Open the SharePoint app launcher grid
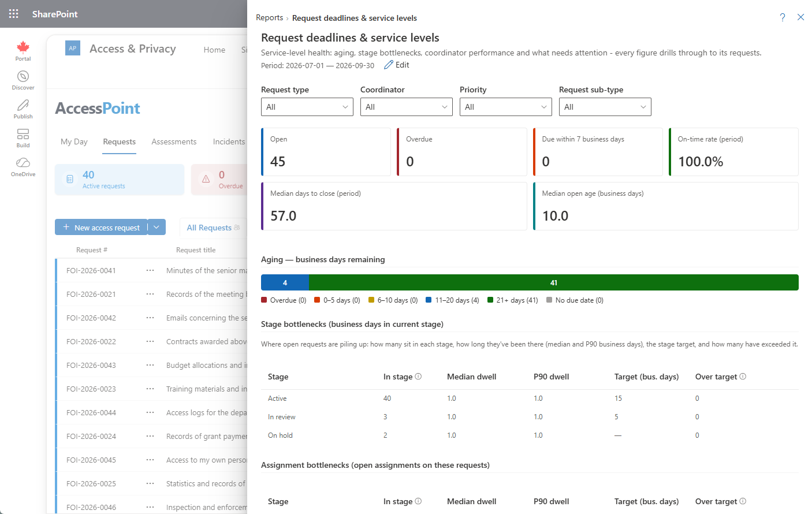This screenshot has width=812, height=514. click(14, 14)
